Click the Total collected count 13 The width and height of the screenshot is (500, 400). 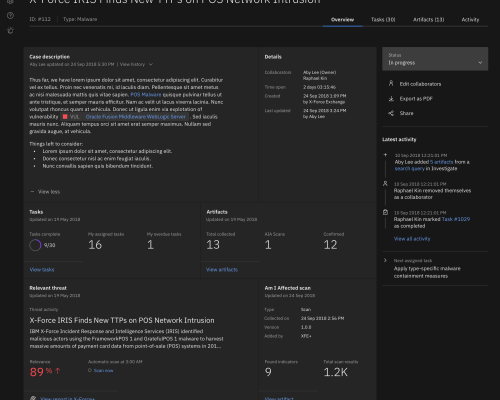[x=213, y=245]
